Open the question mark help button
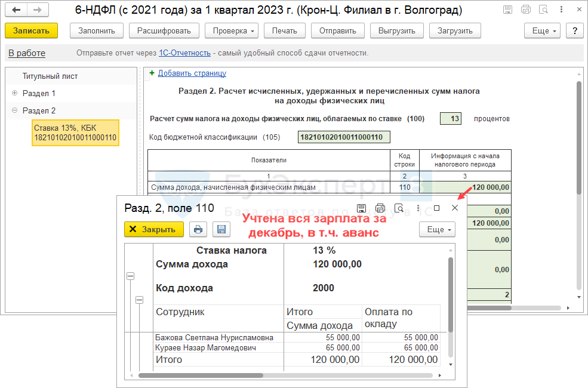 [x=574, y=30]
